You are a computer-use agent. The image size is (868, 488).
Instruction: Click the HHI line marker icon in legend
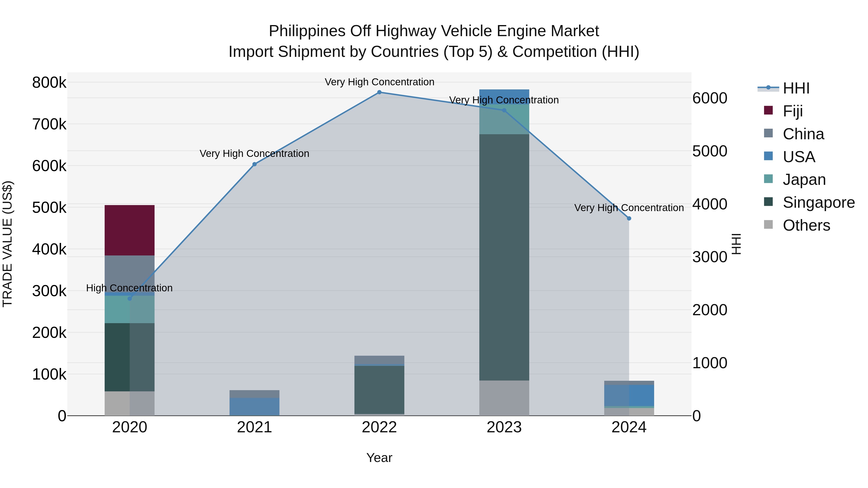[x=768, y=87]
